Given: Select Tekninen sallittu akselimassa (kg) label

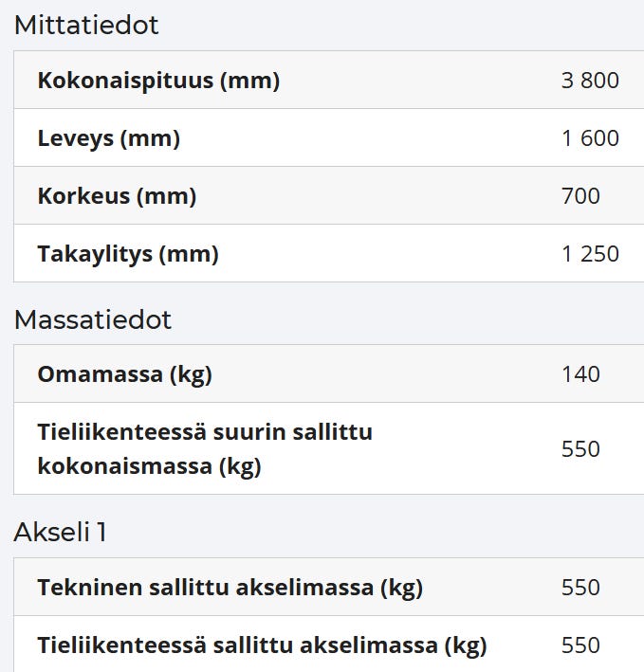Looking at the screenshot, I should pyautogui.click(x=230, y=587).
